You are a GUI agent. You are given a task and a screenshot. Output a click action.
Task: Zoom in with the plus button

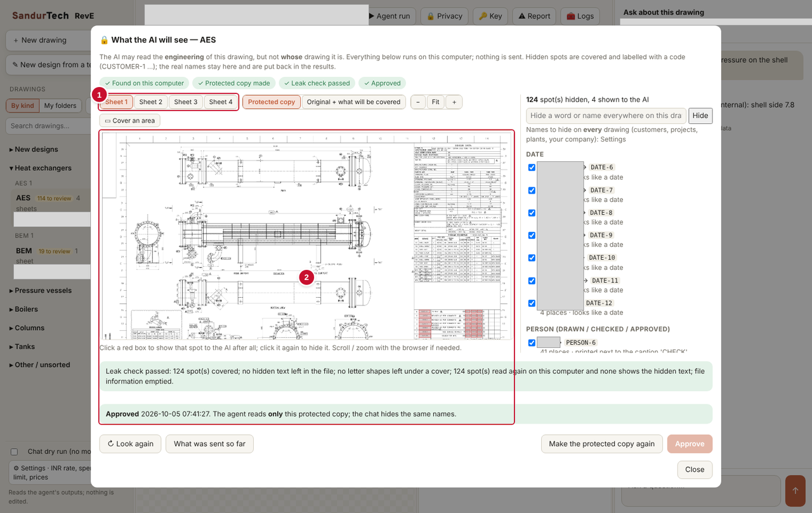coord(454,102)
